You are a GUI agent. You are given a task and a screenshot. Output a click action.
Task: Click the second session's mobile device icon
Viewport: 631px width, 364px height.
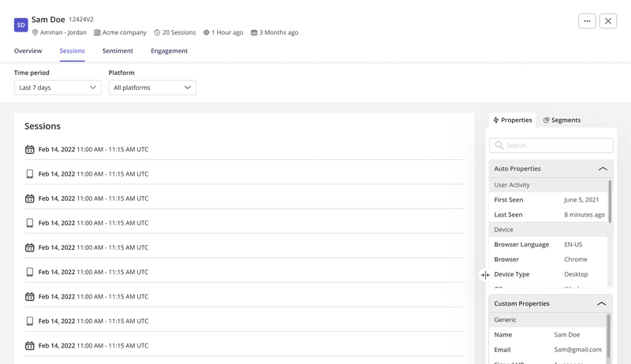[30, 174]
